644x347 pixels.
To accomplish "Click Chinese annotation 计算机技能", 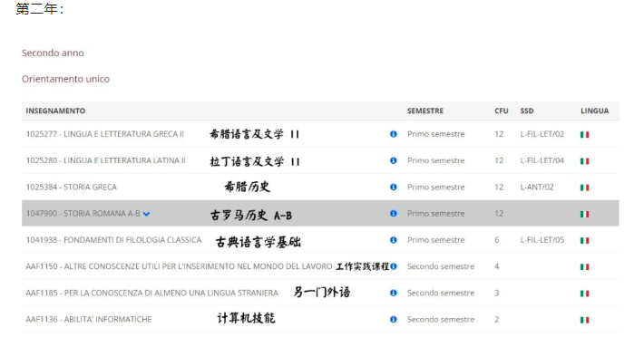I will click(x=246, y=318).
